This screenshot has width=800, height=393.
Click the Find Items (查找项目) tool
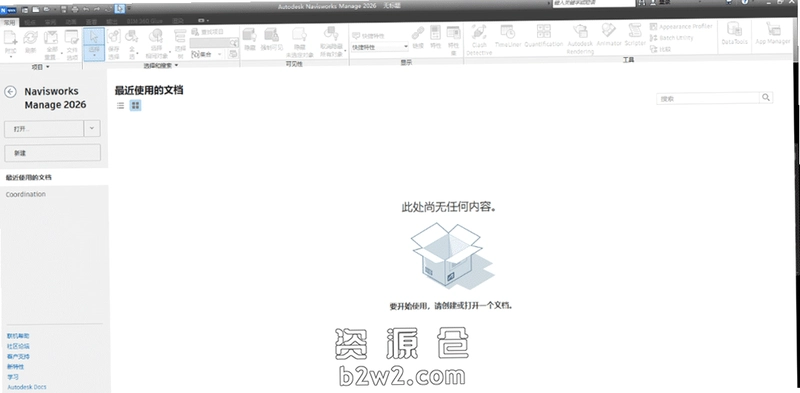(208, 32)
